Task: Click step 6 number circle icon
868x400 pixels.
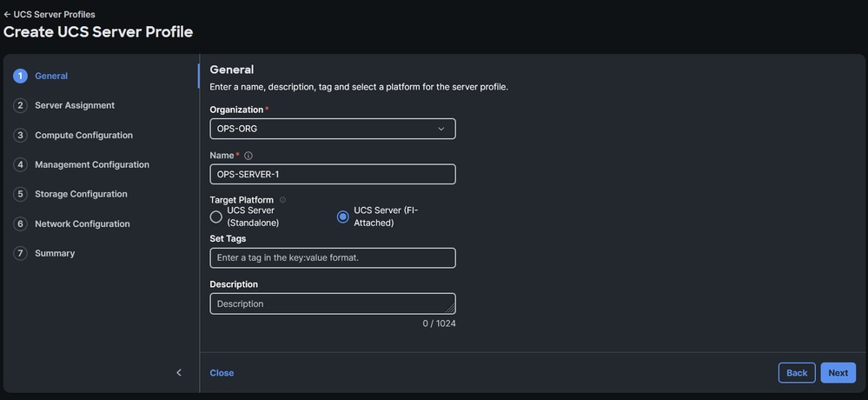Action: coord(21,223)
